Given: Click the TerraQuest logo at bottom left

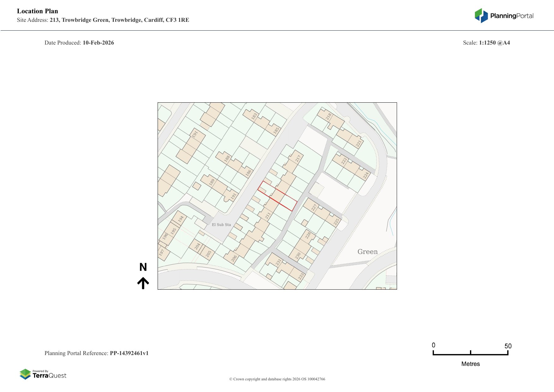Looking at the screenshot, I should pos(43,374).
